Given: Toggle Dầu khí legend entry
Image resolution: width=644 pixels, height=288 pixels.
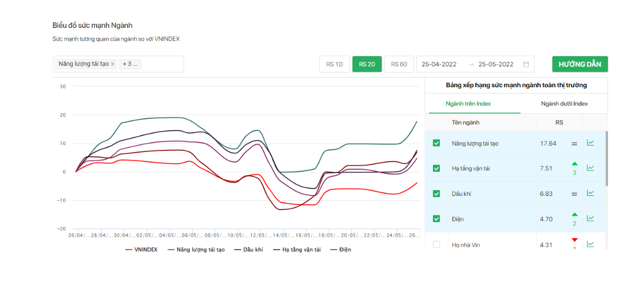Looking at the screenshot, I should pyautogui.click(x=249, y=249).
